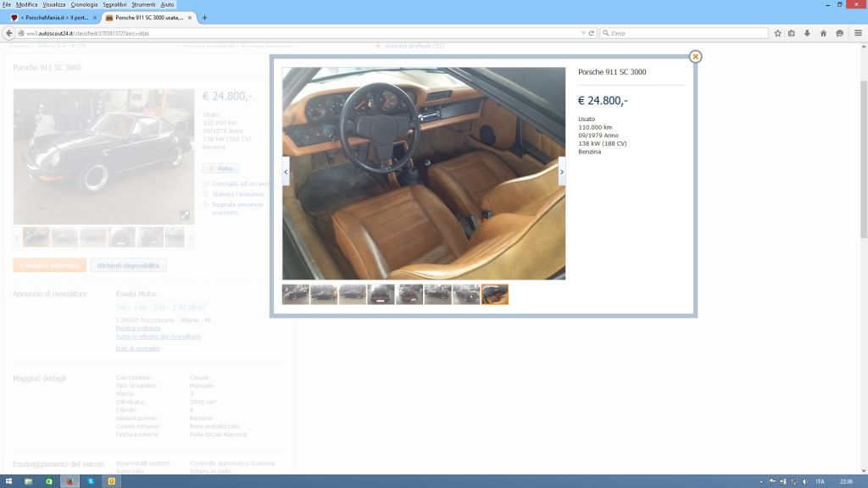Select the first gallery thumbnail
Image resolution: width=868 pixels, height=488 pixels.
(296, 294)
